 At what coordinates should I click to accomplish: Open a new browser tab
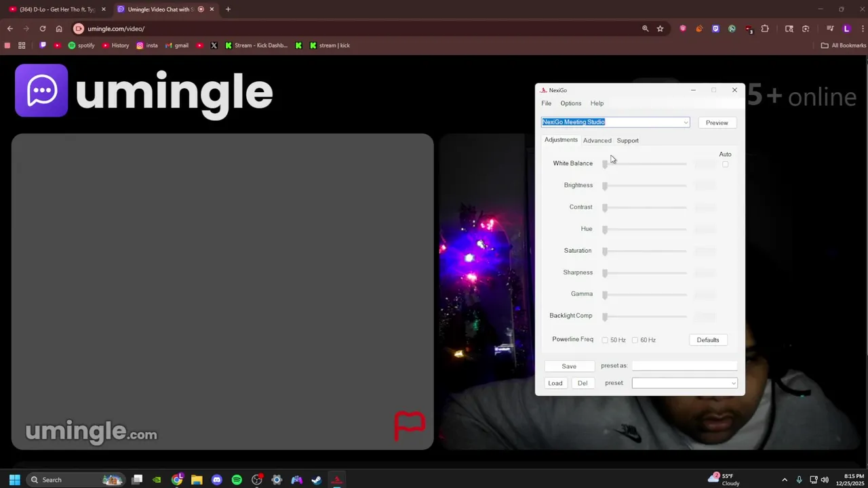pos(228,9)
